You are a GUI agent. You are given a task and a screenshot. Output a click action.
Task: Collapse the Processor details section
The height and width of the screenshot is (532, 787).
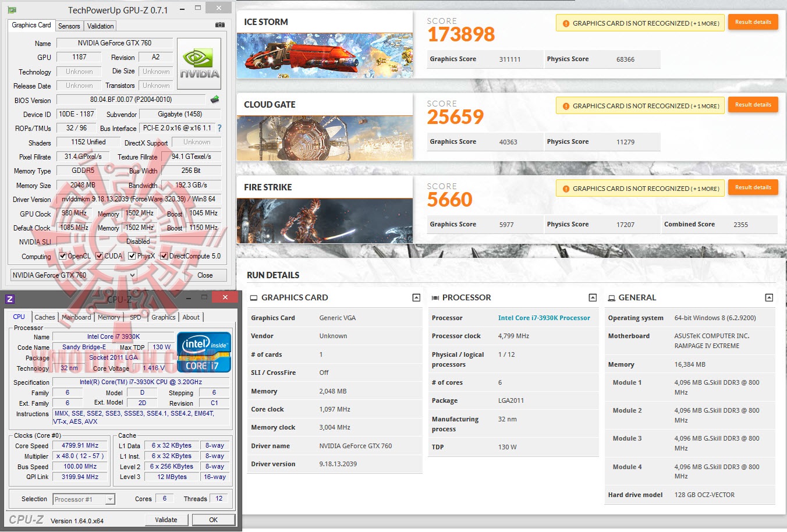(x=593, y=297)
